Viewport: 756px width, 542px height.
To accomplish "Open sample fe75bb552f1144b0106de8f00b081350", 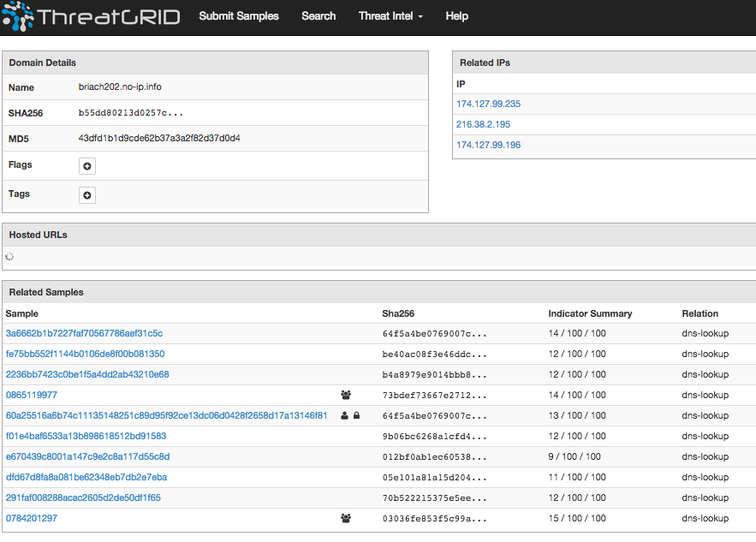I will [x=85, y=354].
